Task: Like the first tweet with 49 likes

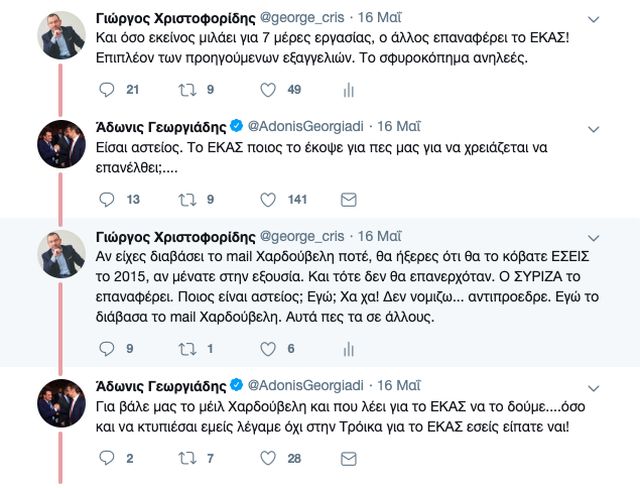Action: pyautogui.click(x=267, y=90)
